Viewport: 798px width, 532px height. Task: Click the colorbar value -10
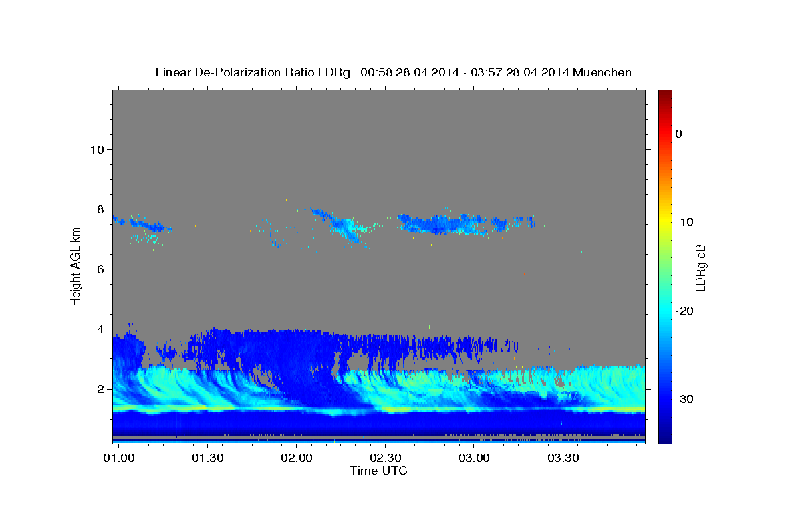684,222
